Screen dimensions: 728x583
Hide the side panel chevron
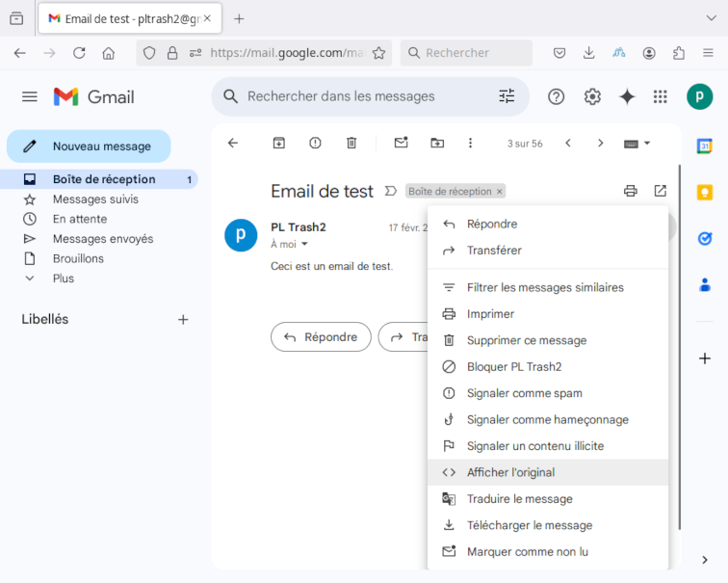pos(704,560)
